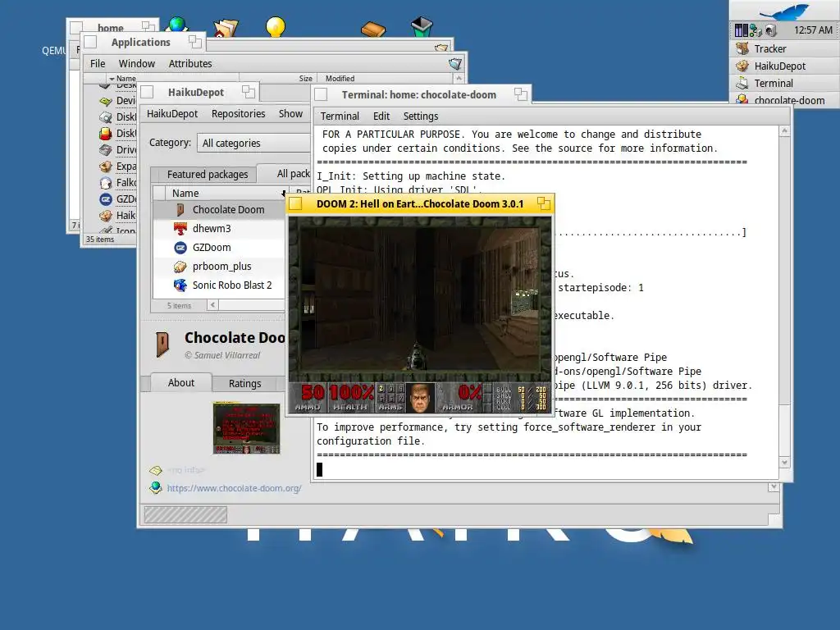Screen dimensions: 840x630
Task: Click the Terminal scrollbar up arrow
Action: tap(784, 131)
